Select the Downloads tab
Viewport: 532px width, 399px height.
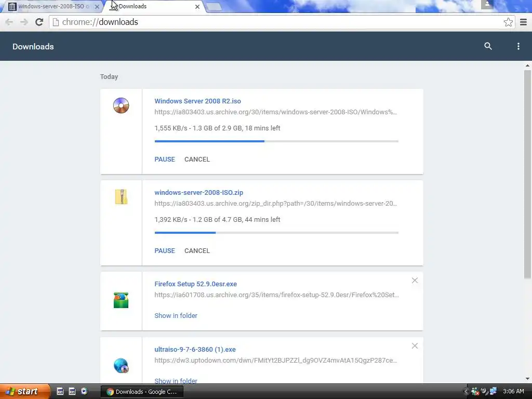point(154,6)
